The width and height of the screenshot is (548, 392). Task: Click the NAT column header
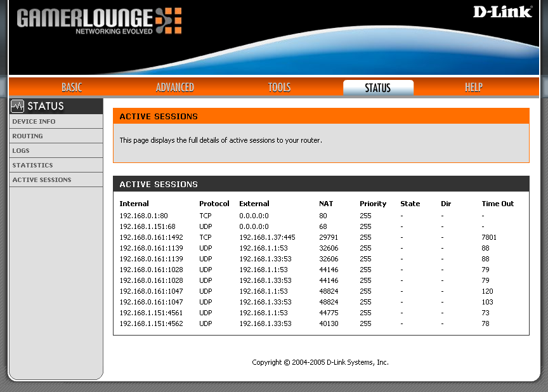326,204
